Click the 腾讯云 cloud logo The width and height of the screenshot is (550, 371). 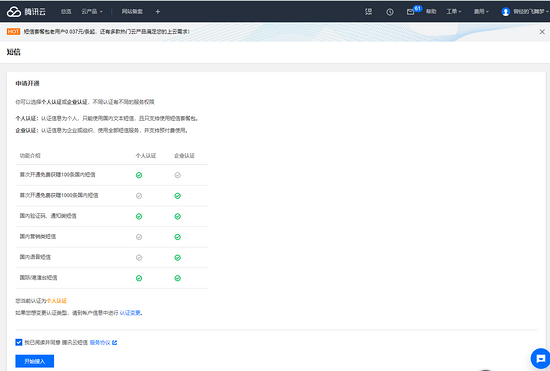(x=26, y=12)
